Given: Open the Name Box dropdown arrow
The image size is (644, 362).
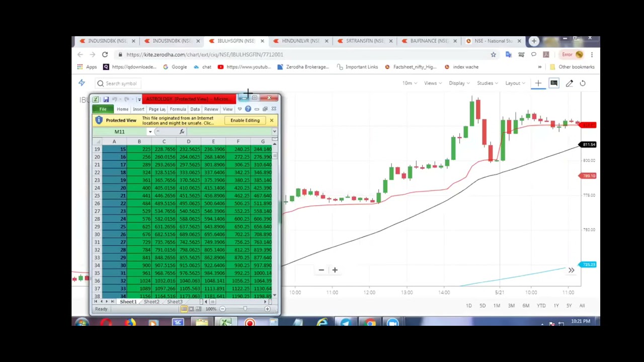Looking at the screenshot, I should [x=150, y=132].
